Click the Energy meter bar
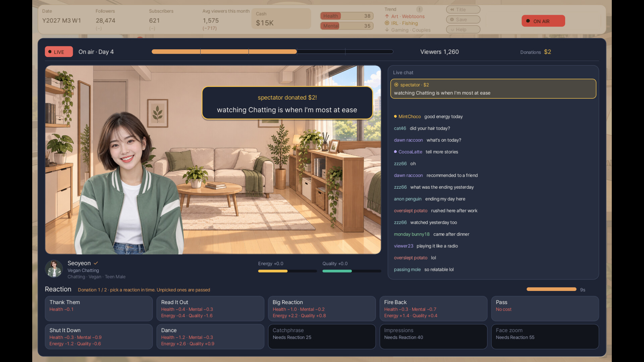This screenshot has height=362, width=644. (x=287, y=271)
